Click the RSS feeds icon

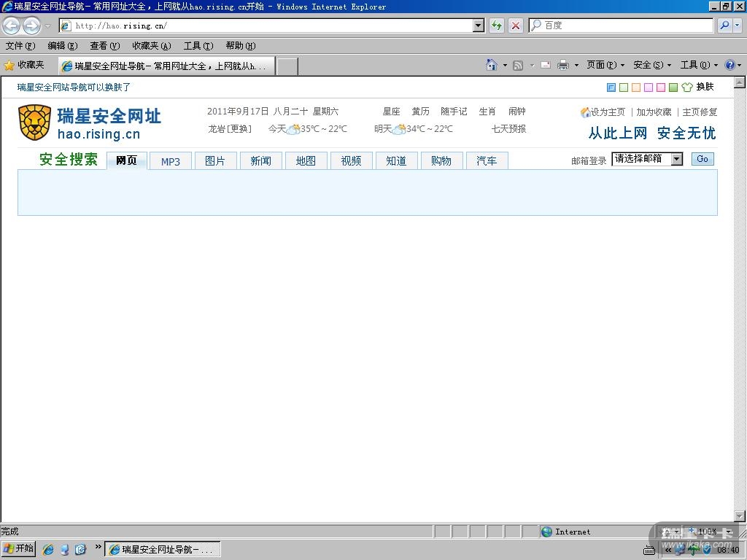pyautogui.click(x=518, y=65)
